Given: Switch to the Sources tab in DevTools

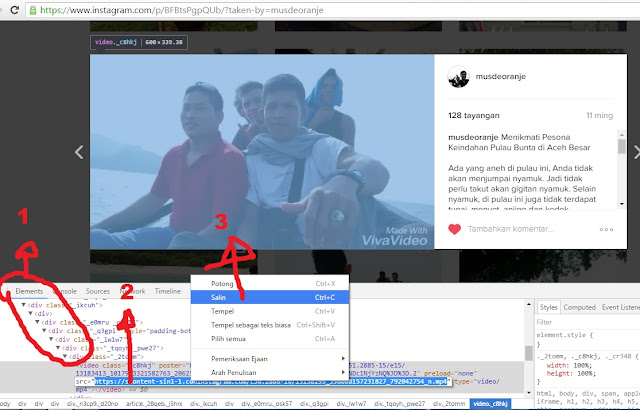Looking at the screenshot, I should click(x=98, y=291).
